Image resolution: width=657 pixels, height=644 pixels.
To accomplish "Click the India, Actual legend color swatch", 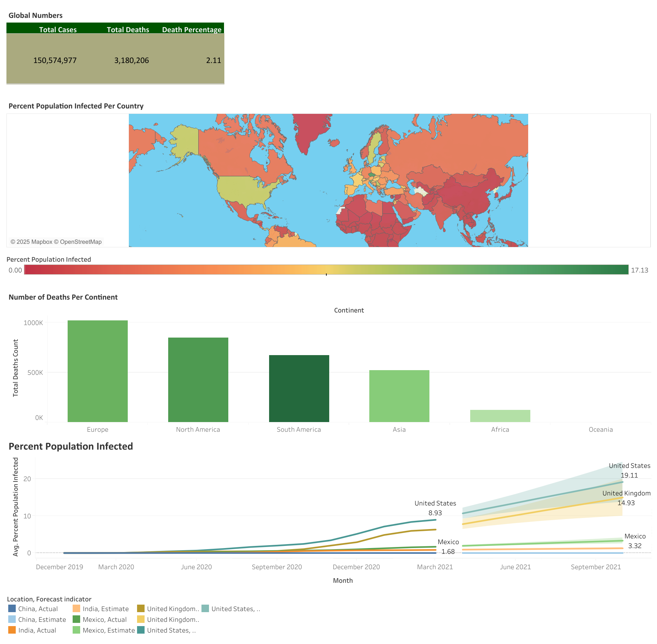I will [x=12, y=630].
